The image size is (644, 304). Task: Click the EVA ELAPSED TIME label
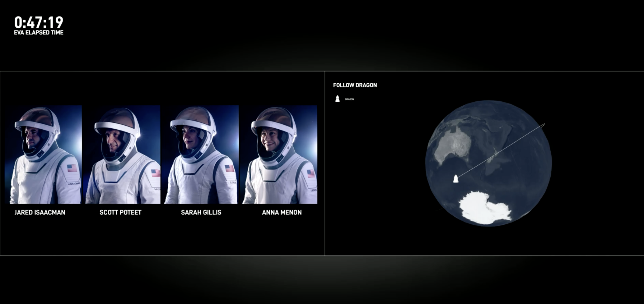coord(39,33)
